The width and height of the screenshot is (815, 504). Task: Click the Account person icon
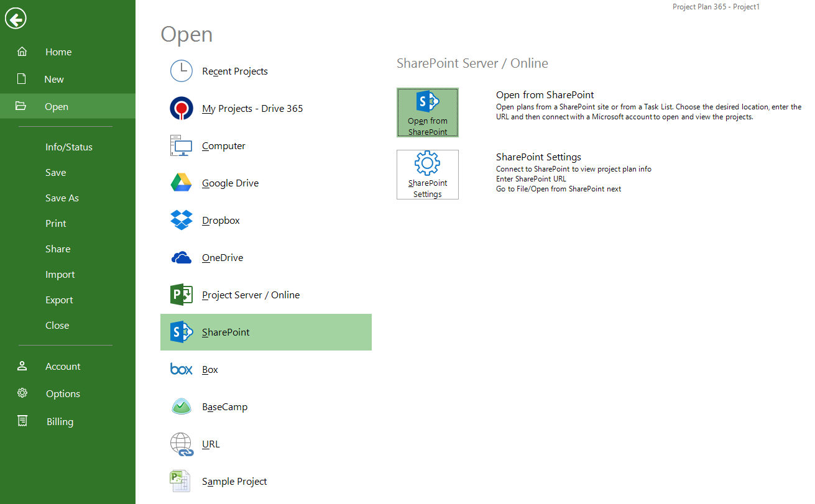pos(22,366)
